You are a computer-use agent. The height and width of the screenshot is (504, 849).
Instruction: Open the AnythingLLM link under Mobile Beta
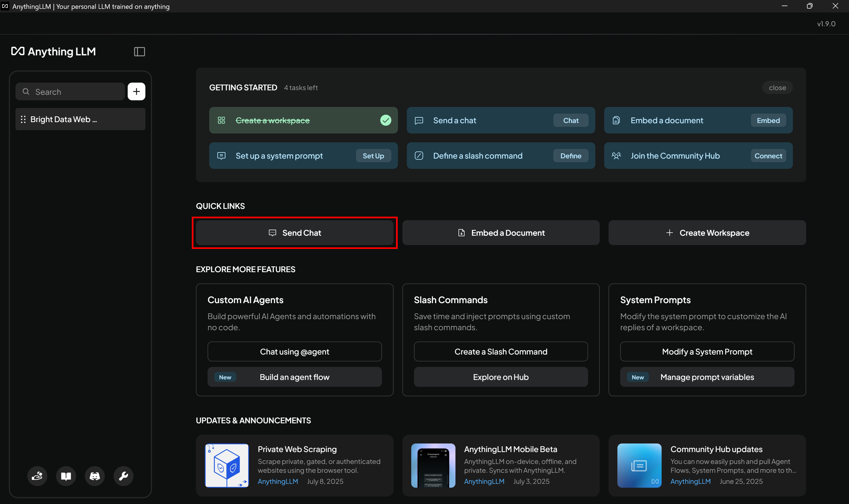click(x=484, y=481)
